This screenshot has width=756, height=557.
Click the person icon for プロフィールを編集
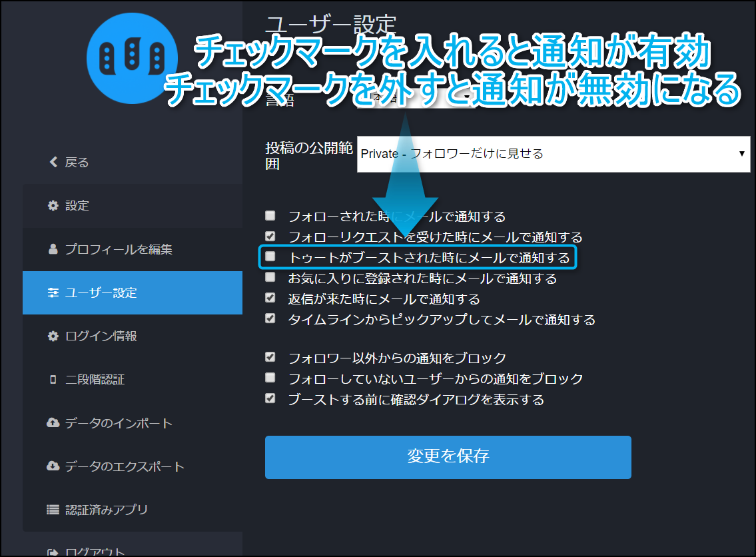[x=53, y=249]
